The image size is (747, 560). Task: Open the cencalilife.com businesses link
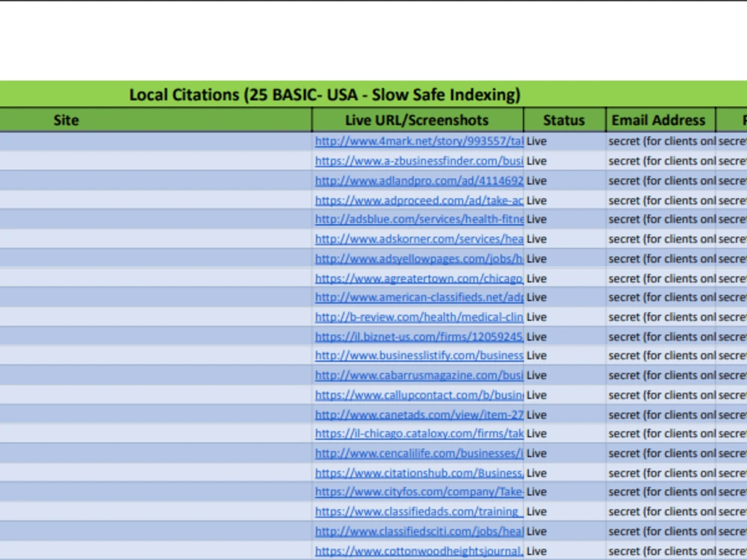point(419,453)
